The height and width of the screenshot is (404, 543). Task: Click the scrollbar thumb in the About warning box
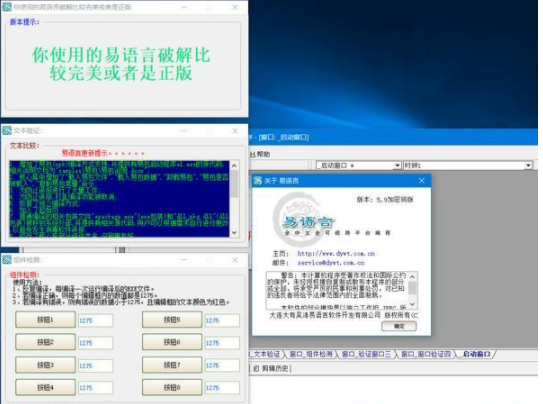[x=412, y=287]
